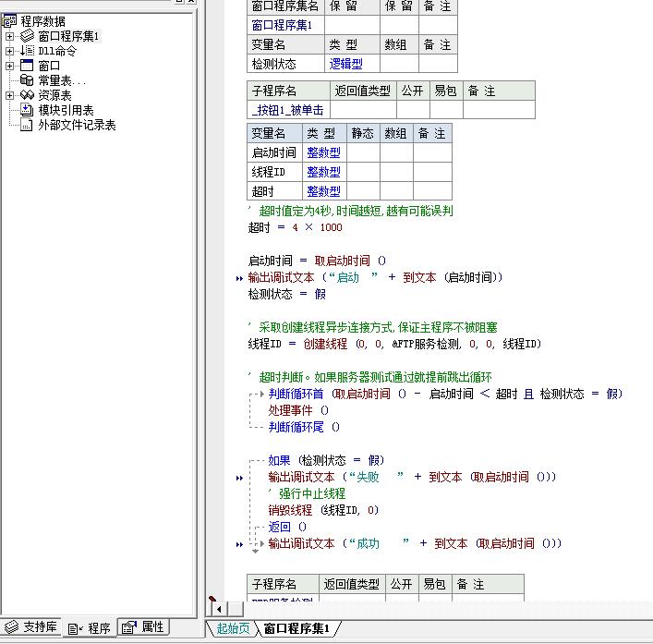The width and height of the screenshot is (653, 644).
Task: Click the 常量表 database icon
Action: pyautogui.click(x=27, y=80)
